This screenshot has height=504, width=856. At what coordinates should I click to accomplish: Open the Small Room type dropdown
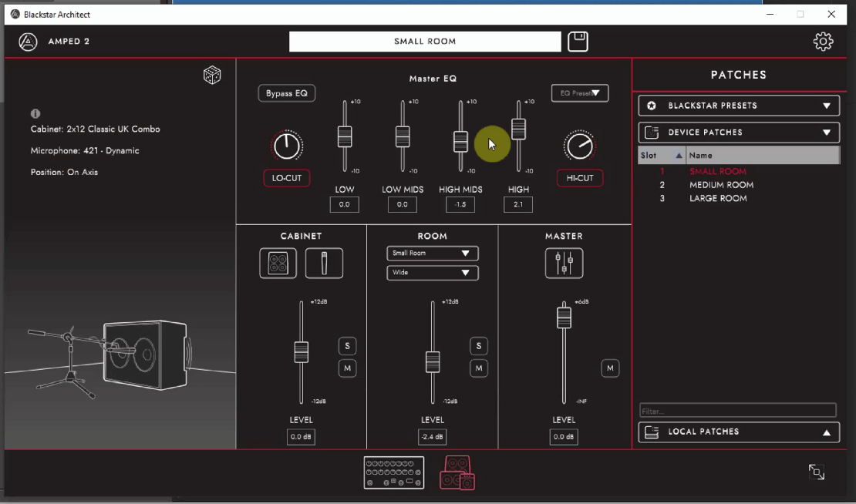pyautogui.click(x=432, y=253)
